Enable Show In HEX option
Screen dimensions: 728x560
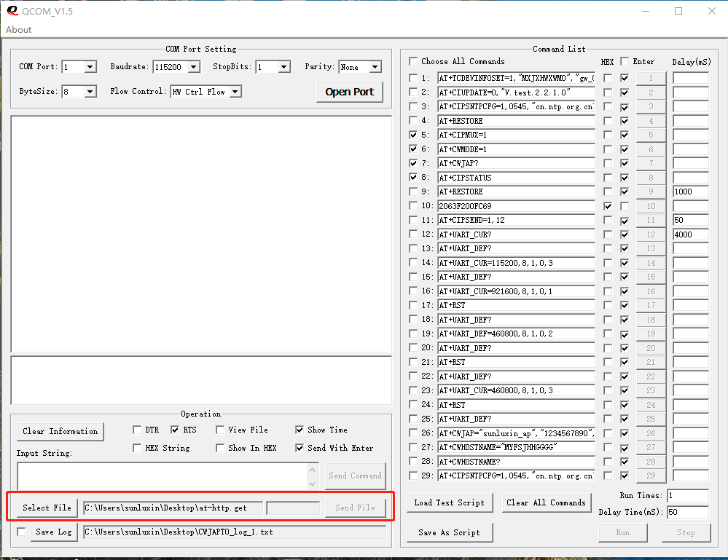[220, 448]
